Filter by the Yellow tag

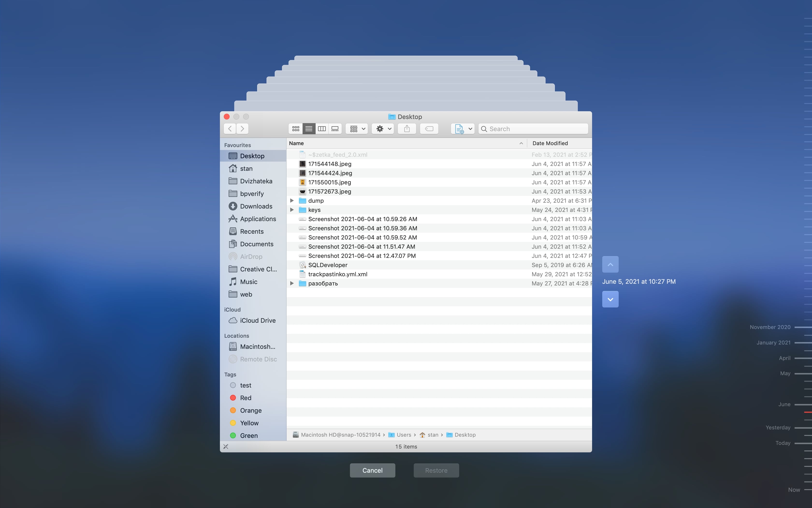click(253, 423)
